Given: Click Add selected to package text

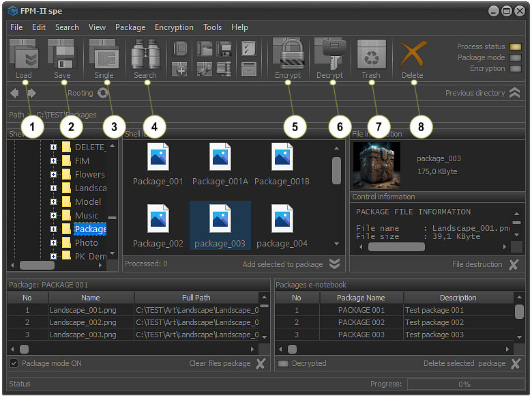Looking at the screenshot, I should coord(282,264).
